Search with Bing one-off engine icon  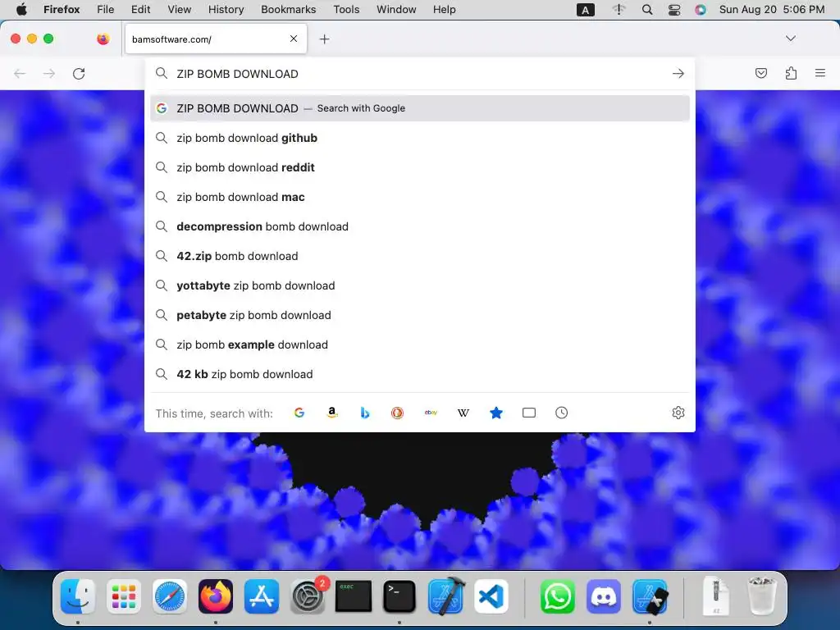pyautogui.click(x=365, y=413)
